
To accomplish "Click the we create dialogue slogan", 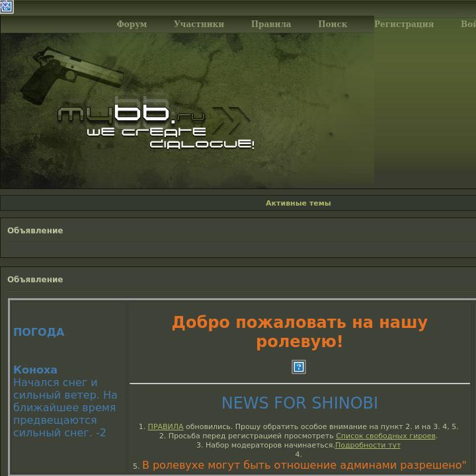I will pyautogui.click(x=171, y=138).
